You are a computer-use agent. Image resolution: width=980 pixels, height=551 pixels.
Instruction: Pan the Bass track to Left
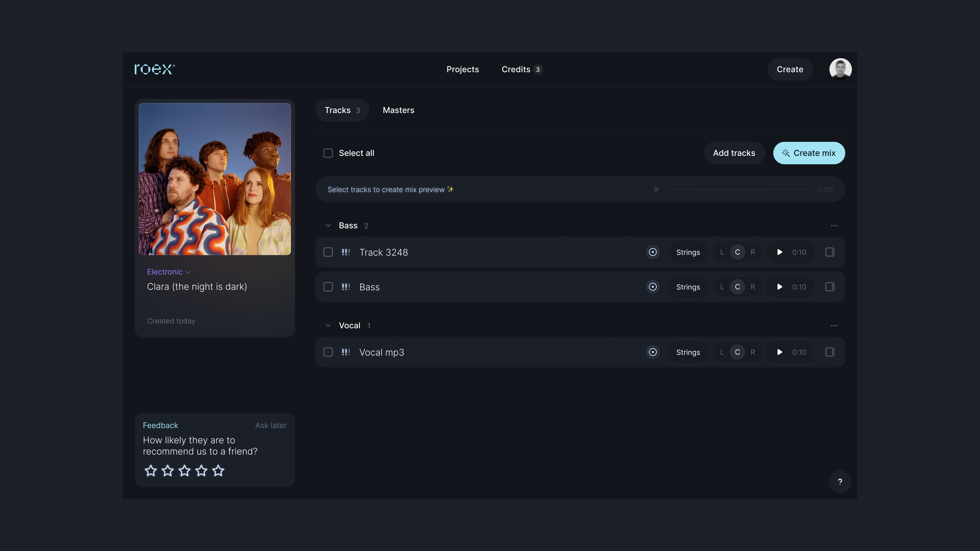tap(722, 287)
